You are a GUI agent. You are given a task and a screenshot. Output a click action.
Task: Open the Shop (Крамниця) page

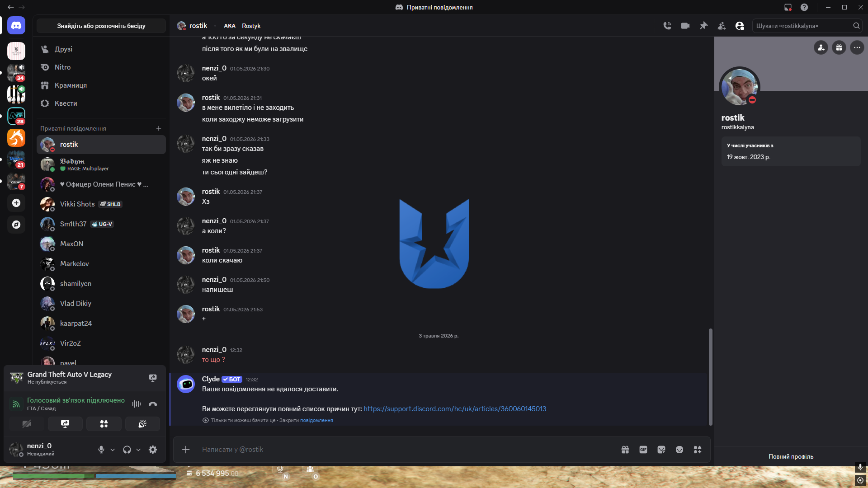click(101, 85)
